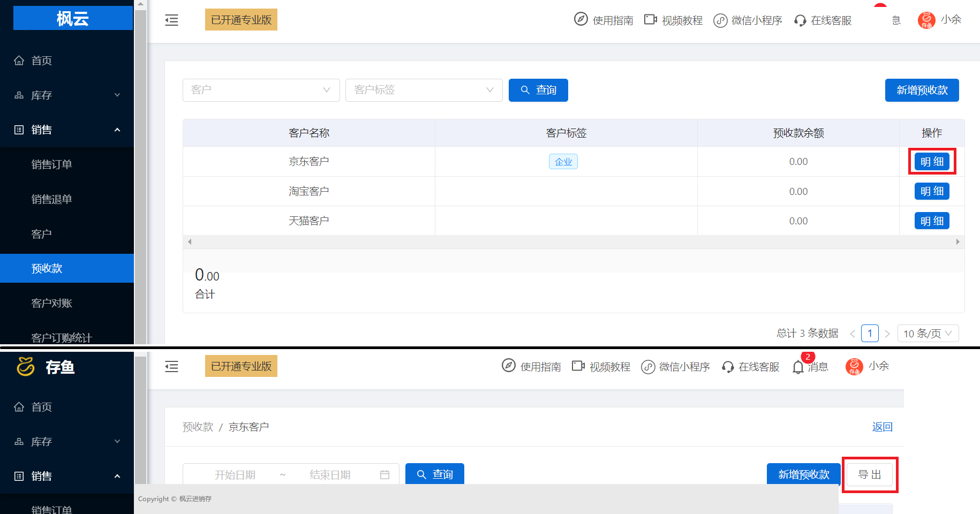Click 微信小程序 icon in lower header
Image resolution: width=980 pixels, height=514 pixels.
click(648, 367)
